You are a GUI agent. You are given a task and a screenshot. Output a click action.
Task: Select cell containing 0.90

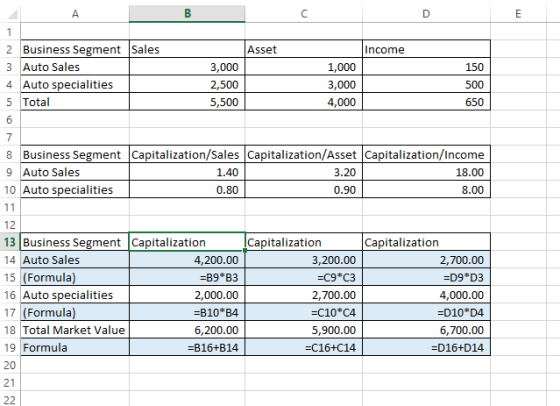304,190
